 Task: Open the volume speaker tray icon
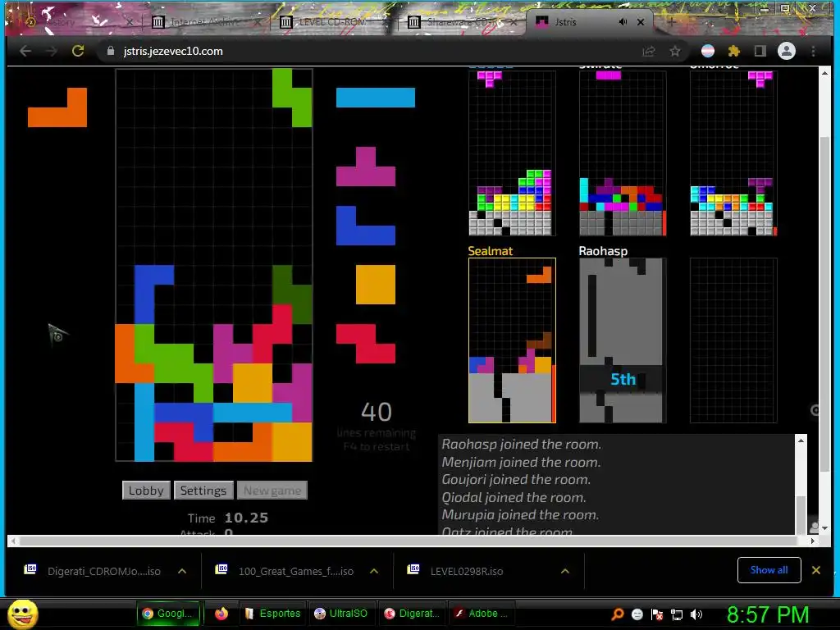(x=696, y=614)
